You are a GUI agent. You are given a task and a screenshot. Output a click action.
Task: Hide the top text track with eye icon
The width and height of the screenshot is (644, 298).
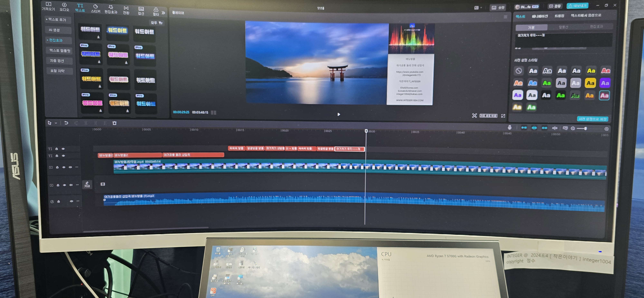[x=63, y=149]
